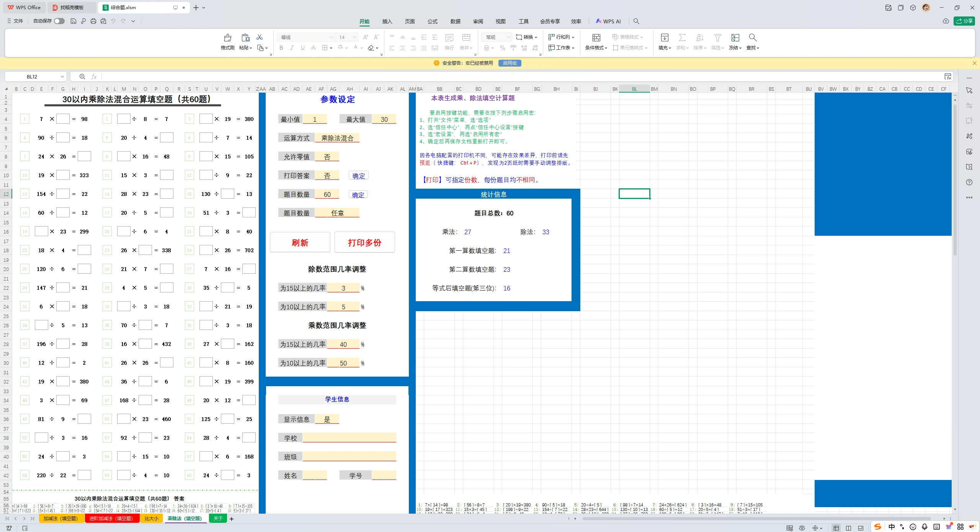Open the font size dropdown
The height and width of the screenshot is (532, 980).
[354, 37]
